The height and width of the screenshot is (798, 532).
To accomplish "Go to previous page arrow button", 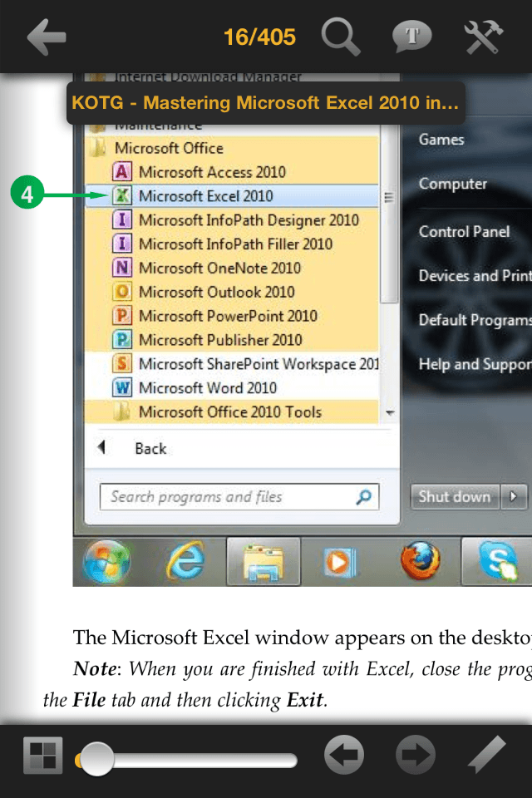I will point(344,755).
